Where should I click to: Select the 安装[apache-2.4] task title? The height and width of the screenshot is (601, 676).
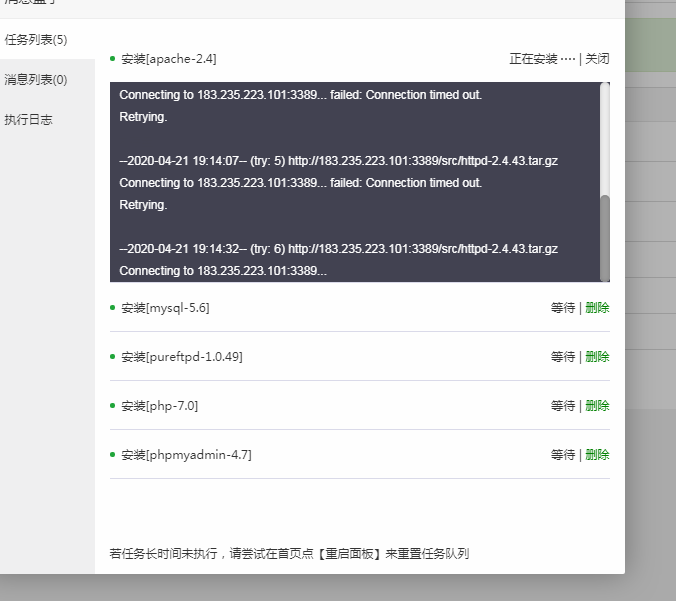169,59
